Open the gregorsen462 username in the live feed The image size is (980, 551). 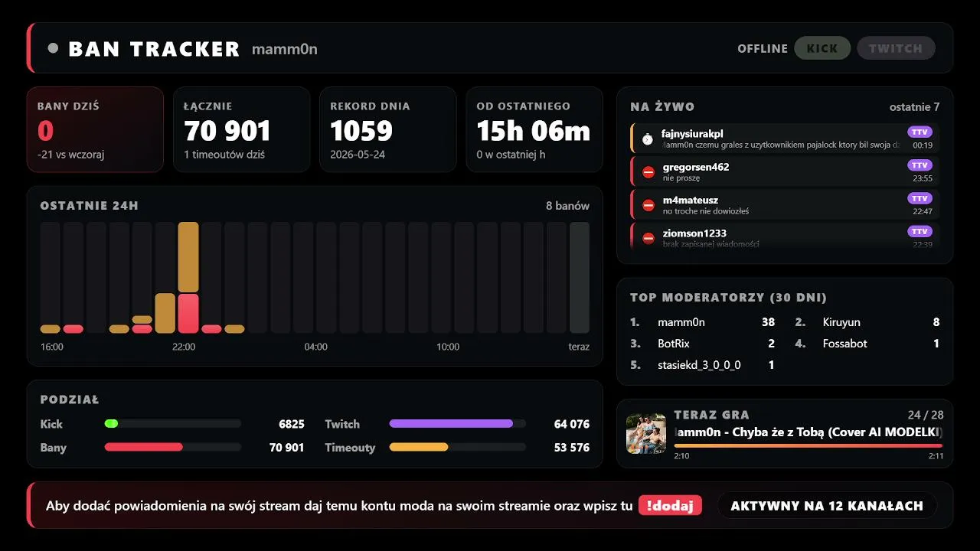point(696,167)
